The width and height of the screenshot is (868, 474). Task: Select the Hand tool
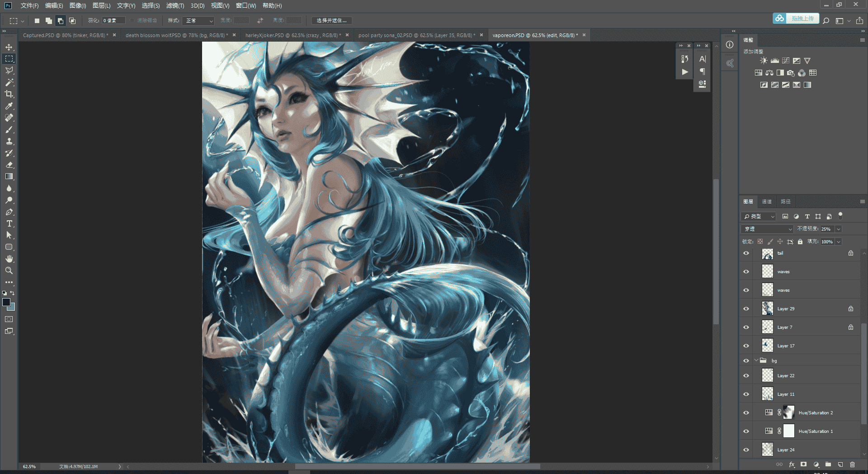tap(9, 259)
